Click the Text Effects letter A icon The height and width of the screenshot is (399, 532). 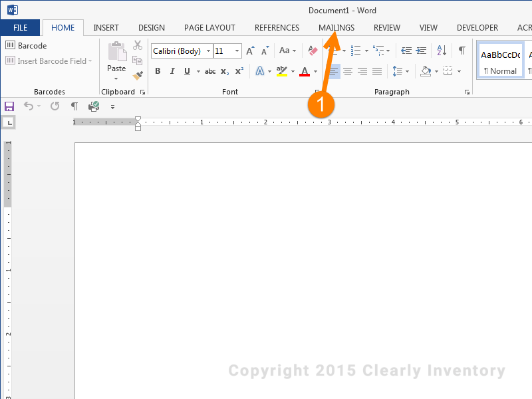coord(259,71)
